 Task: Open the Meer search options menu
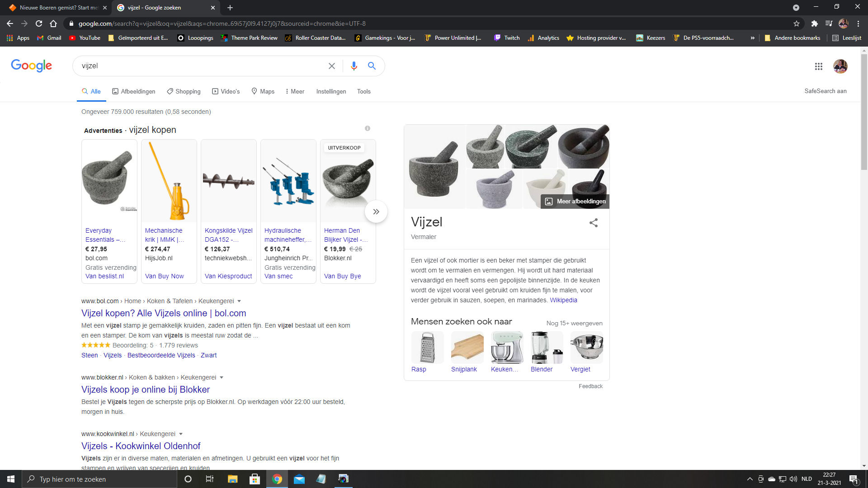pos(295,91)
